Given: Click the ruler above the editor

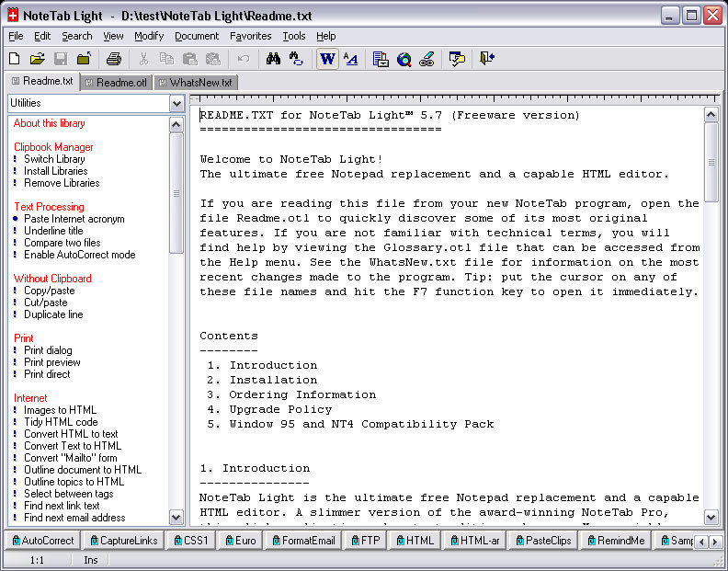Looking at the screenshot, I should [x=455, y=98].
